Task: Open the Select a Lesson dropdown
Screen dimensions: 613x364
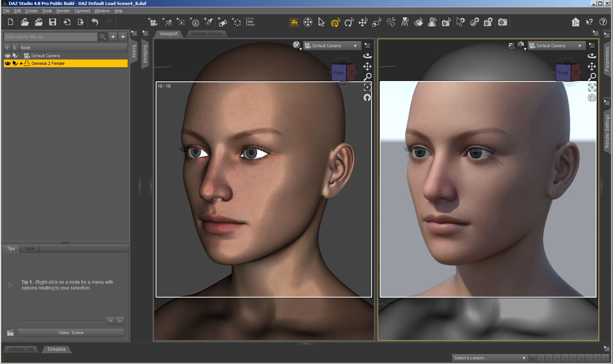Action: [x=490, y=358]
